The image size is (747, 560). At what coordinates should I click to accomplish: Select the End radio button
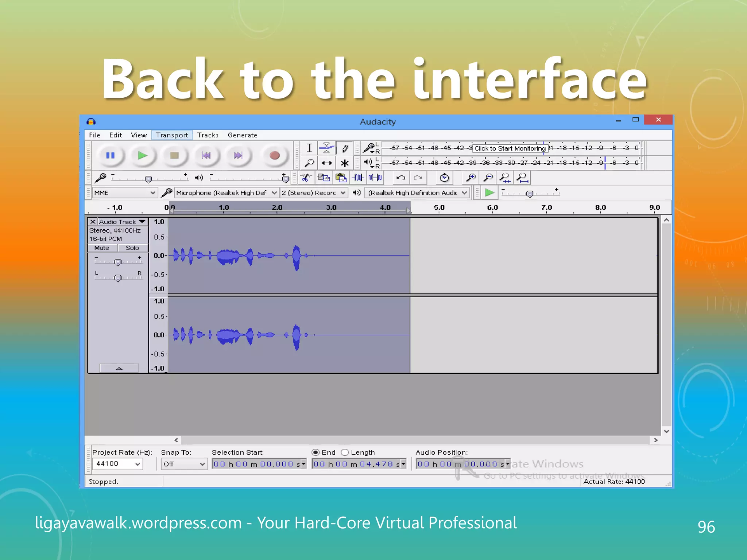316,452
